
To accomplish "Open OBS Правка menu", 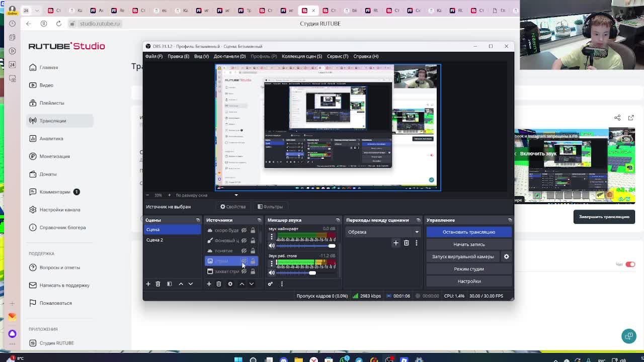I will [x=178, y=56].
